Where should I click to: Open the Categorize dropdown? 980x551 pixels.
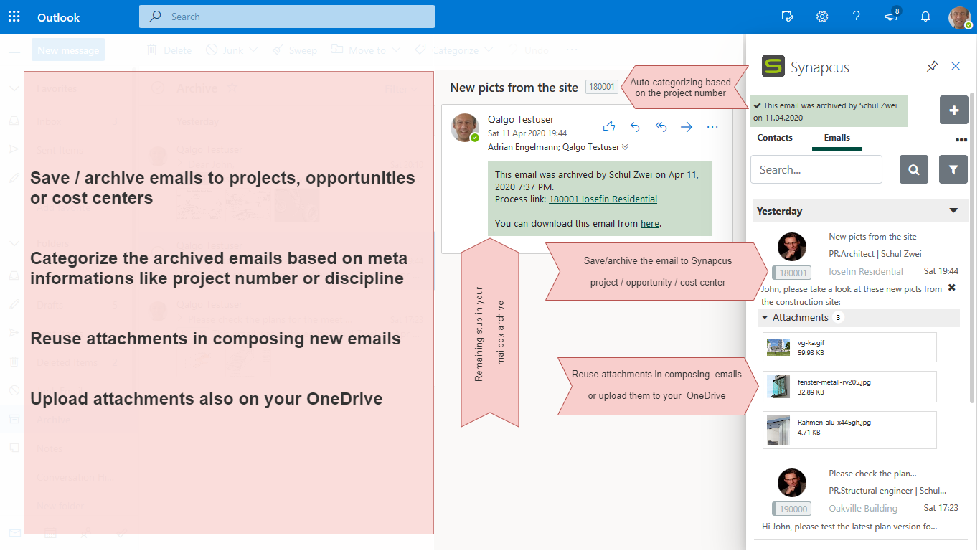[x=453, y=50]
